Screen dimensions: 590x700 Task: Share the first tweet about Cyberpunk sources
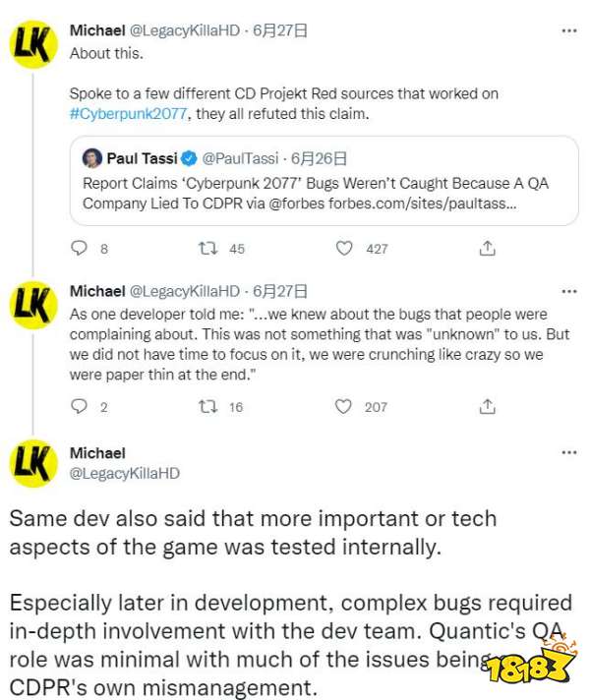[x=488, y=248]
